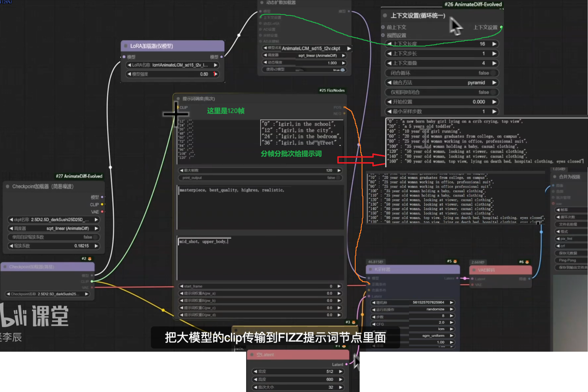Click the fox badge icon beside #5
This screenshot has width=588, height=392.
[x=455, y=261]
